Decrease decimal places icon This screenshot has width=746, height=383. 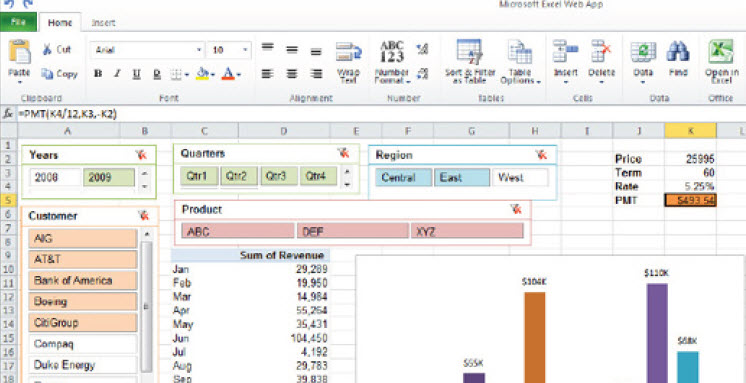[422, 73]
